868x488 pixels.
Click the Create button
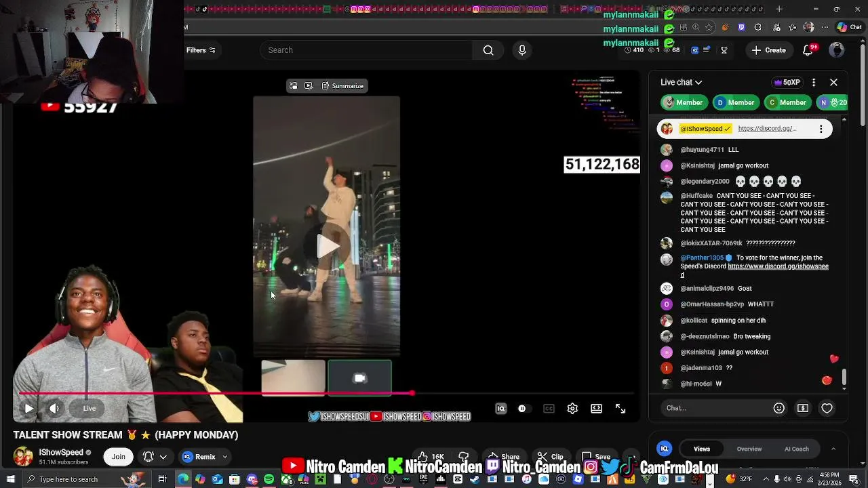(x=769, y=50)
